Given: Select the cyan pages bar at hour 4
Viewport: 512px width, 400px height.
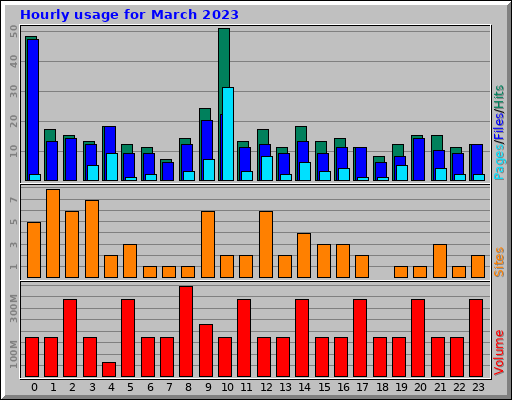Looking at the screenshot, I should click(112, 167).
